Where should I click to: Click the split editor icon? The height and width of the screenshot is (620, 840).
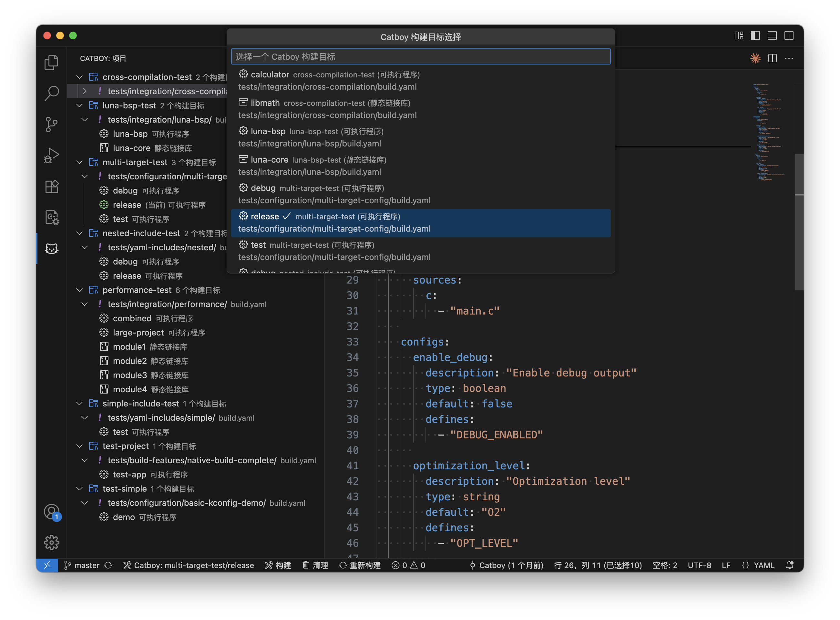(772, 58)
